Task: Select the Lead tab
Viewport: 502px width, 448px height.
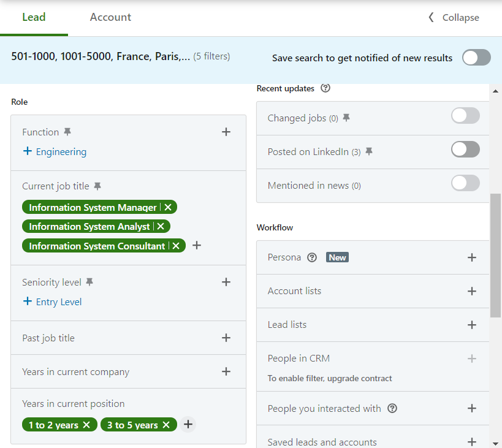Action: (34, 17)
